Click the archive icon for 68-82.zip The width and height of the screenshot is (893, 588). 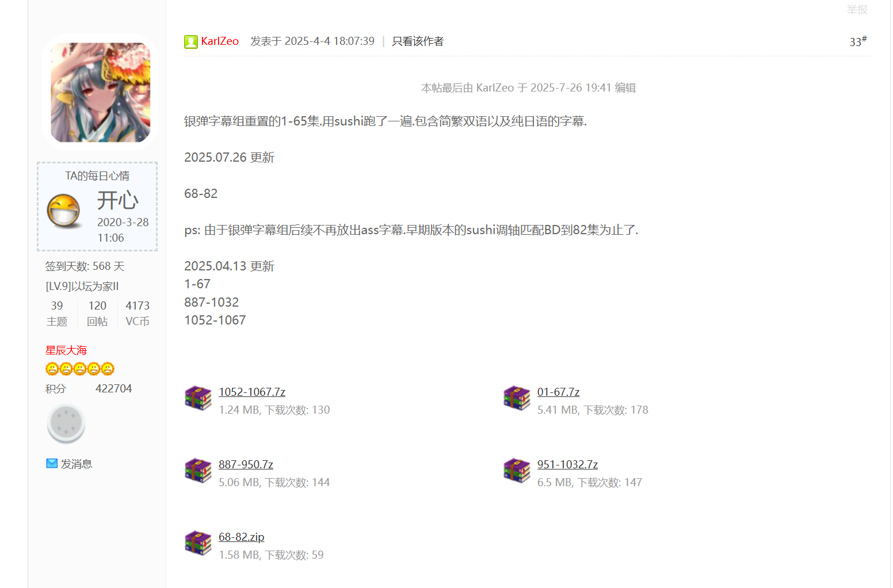point(198,543)
